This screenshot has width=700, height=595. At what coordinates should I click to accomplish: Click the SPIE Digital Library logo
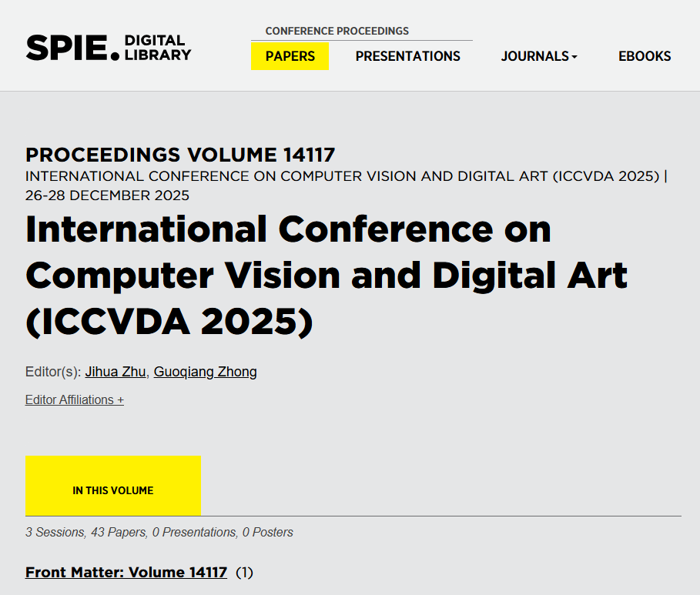coord(109,47)
